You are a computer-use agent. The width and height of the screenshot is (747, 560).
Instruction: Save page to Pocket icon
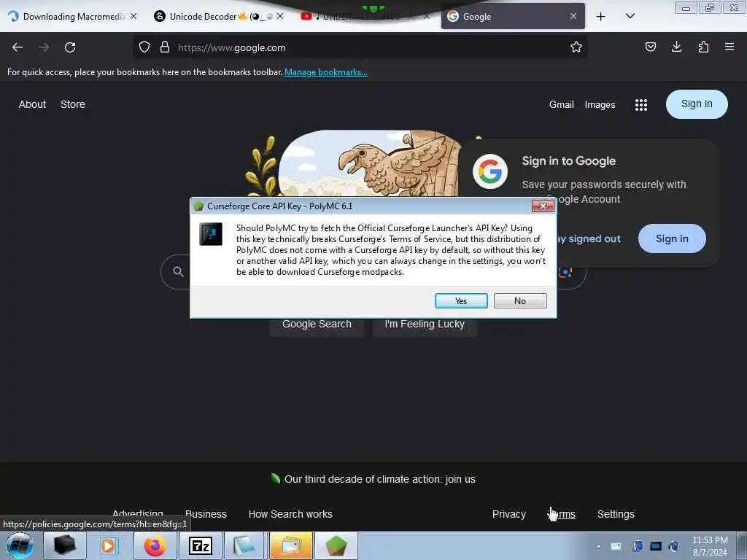[650, 47]
